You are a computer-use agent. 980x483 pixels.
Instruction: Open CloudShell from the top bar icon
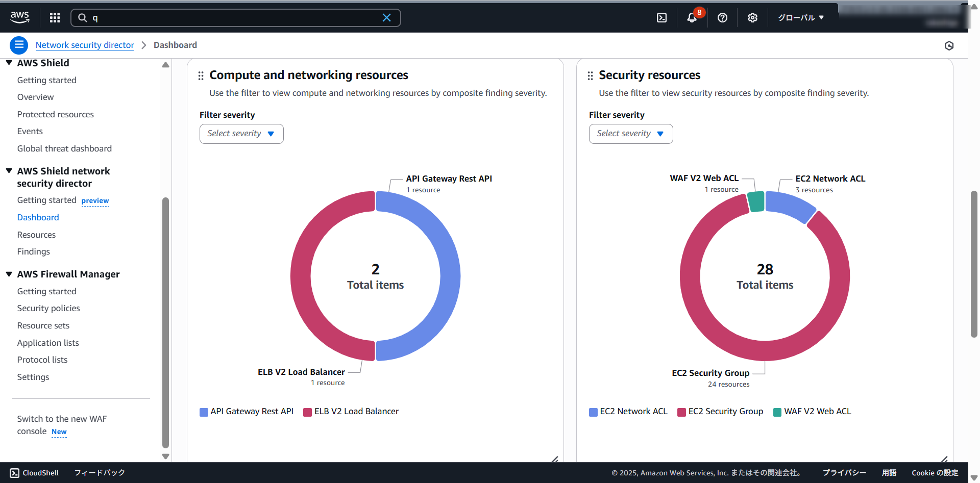click(x=661, y=18)
